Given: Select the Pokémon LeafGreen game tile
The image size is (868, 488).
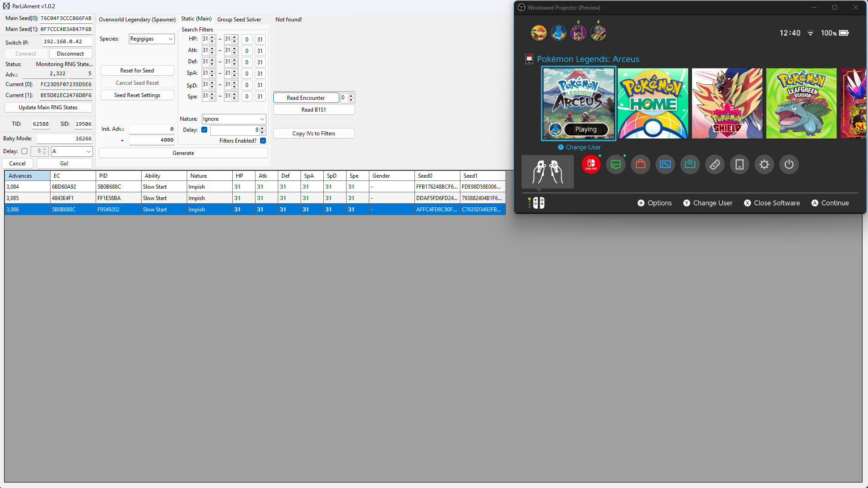Looking at the screenshot, I should pyautogui.click(x=801, y=103).
